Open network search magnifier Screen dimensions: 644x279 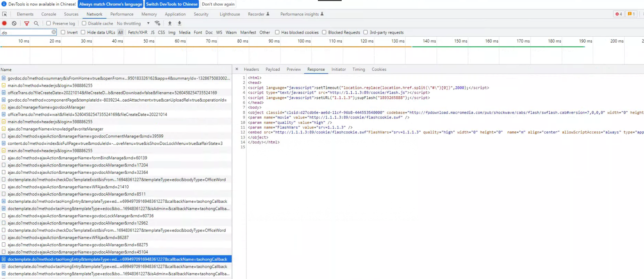36,23
